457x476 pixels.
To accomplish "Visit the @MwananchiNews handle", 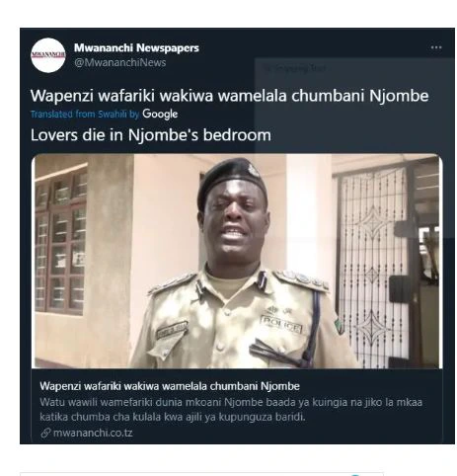I will (120, 62).
